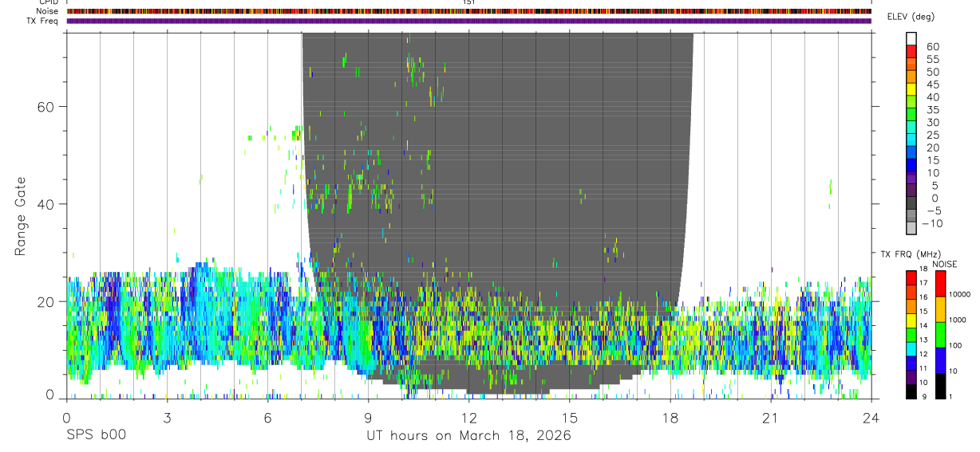This screenshot has height=452, width=980.
Task: Click the NOISE scale label "10000"
Action: pyautogui.click(x=958, y=294)
